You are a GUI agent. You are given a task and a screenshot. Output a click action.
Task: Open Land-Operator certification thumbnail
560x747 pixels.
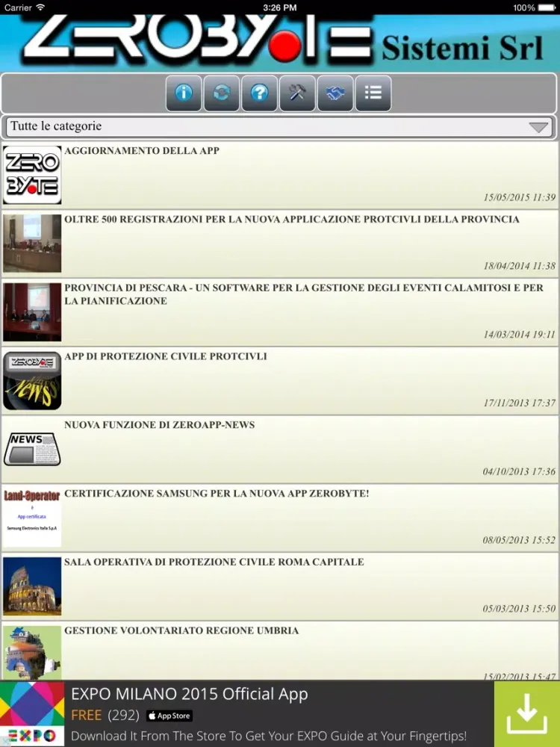click(x=32, y=518)
